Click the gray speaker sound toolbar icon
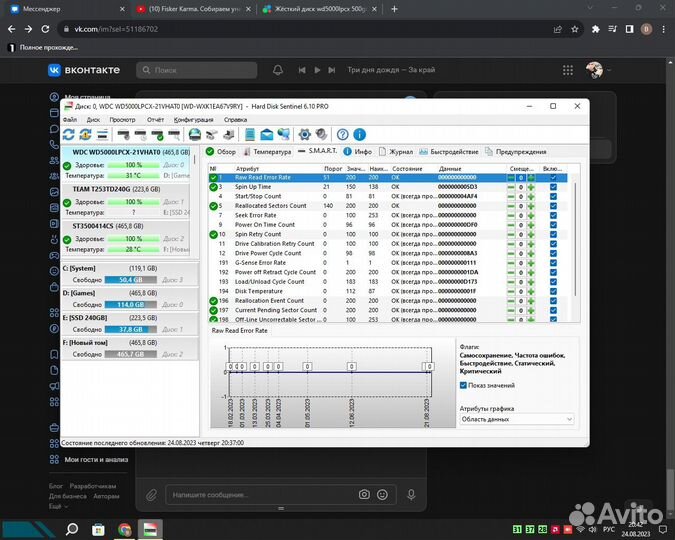Viewport: 675px width, 540px height. tap(321, 135)
